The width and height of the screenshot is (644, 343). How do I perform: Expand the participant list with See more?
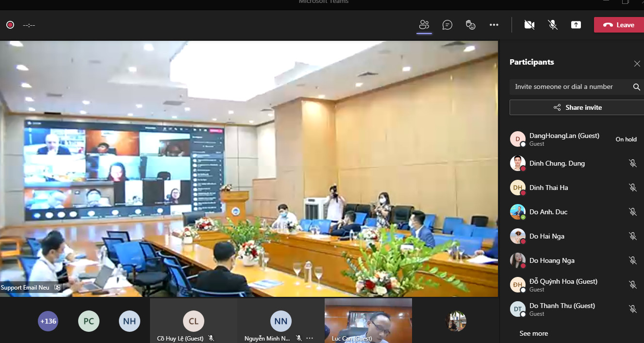(x=533, y=333)
